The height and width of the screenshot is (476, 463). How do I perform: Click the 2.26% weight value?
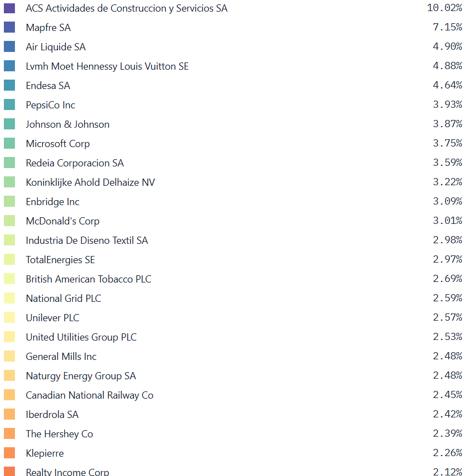[x=448, y=453]
